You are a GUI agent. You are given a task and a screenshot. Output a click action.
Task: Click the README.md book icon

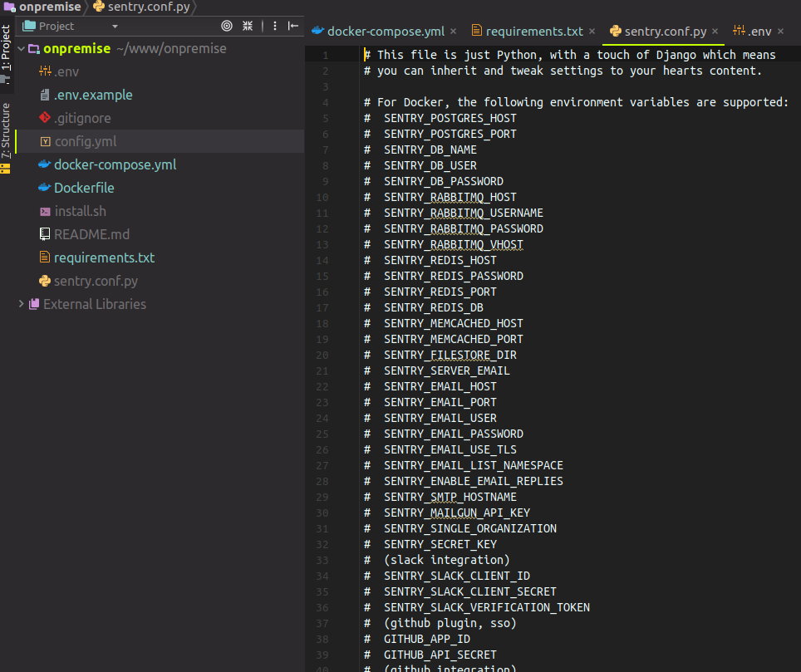[45, 234]
